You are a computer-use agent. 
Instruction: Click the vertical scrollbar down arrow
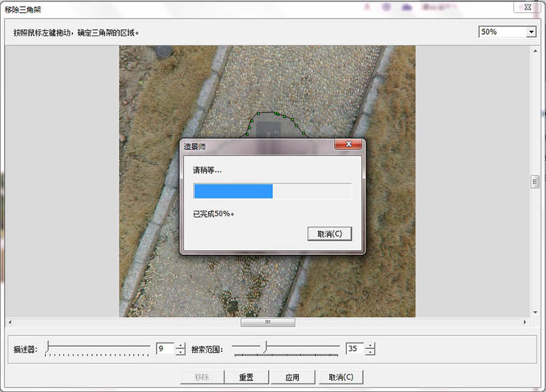click(535, 312)
